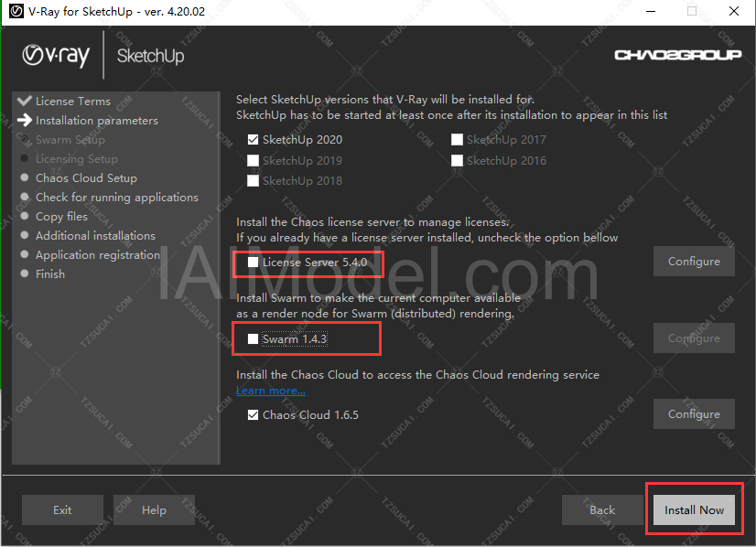The width and height of the screenshot is (756, 547).
Task: Click the Install Now button
Action: (x=694, y=509)
